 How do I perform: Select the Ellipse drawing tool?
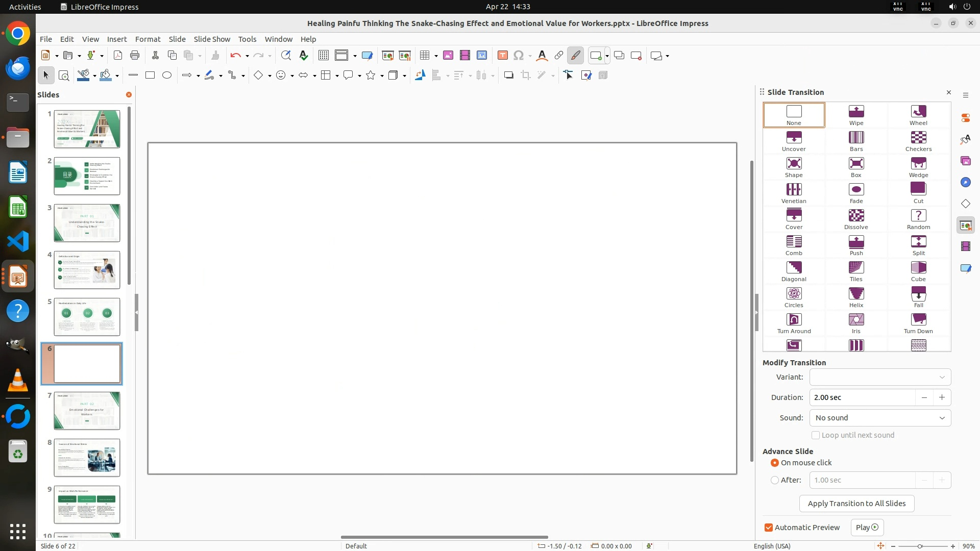[167, 76]
